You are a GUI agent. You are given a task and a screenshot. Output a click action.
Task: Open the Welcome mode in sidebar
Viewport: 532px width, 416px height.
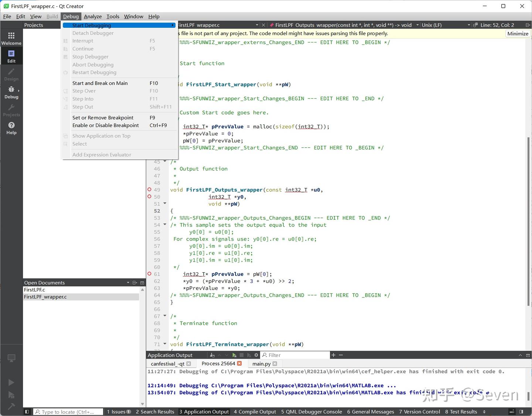(x=11, y=38)
